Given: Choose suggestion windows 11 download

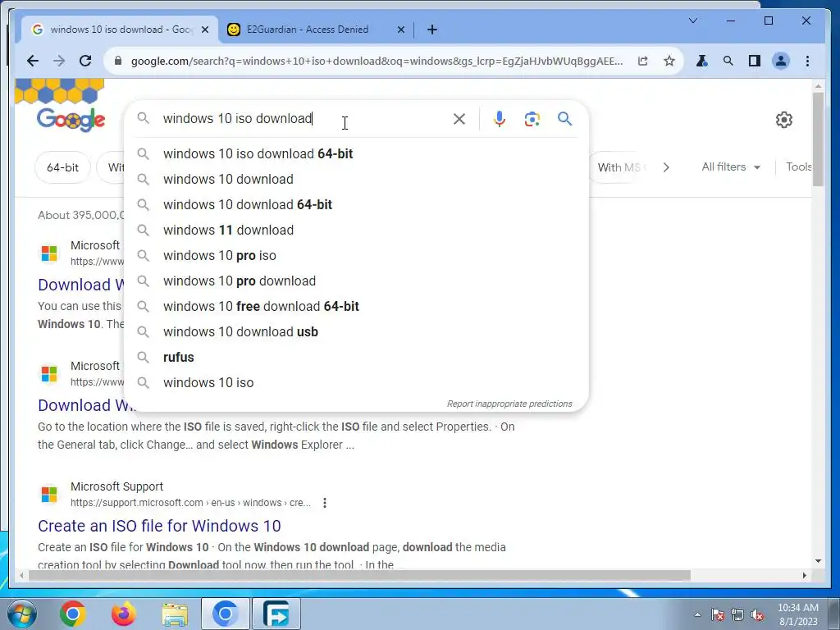Looking at the screenshot, I should pyautogui.click(x=356, y=231).
